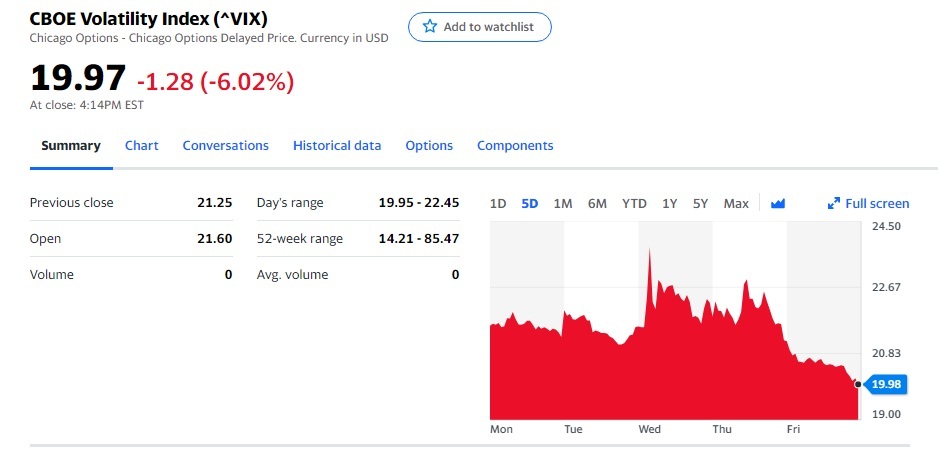Set chart range to 6M
938x467 pixels.
[x=597, y=204]
